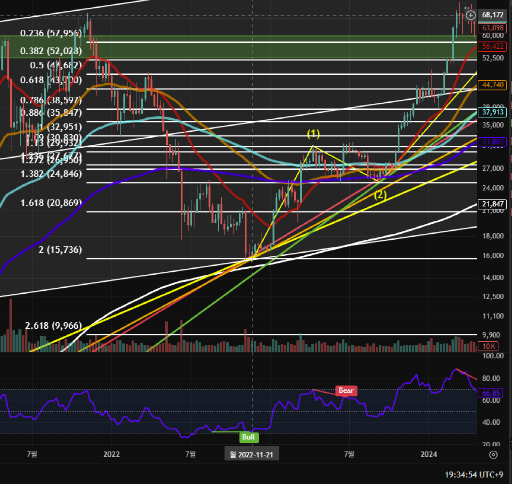Click the 18,000 price axis tick
Viewport: 512px width, 484px height.
[x=493, y=236]
